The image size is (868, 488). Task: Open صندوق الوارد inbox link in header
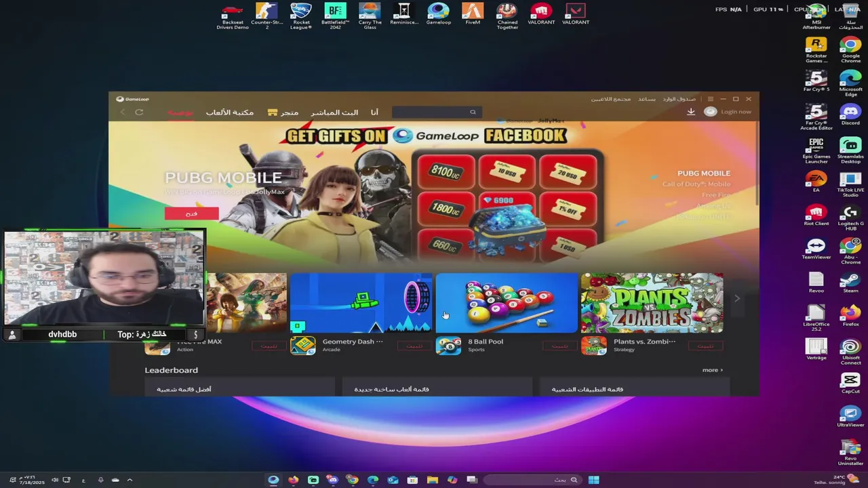(679, 99)
